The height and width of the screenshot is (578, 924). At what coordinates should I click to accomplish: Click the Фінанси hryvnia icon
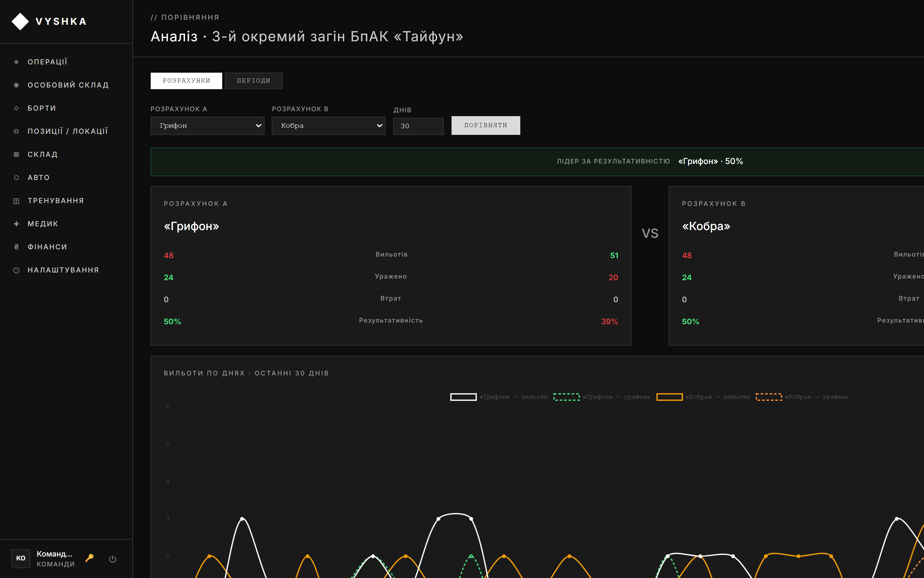tap(16, 247)
